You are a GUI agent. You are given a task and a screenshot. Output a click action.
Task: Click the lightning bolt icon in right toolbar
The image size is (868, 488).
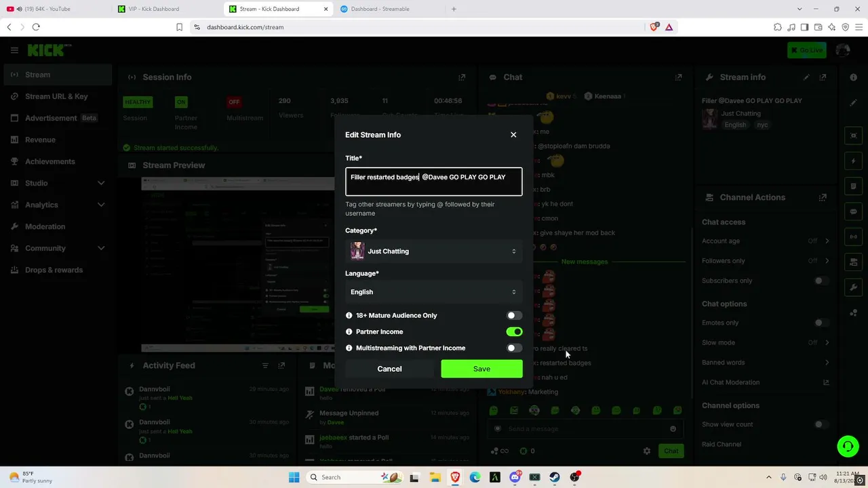coord(853,161)
